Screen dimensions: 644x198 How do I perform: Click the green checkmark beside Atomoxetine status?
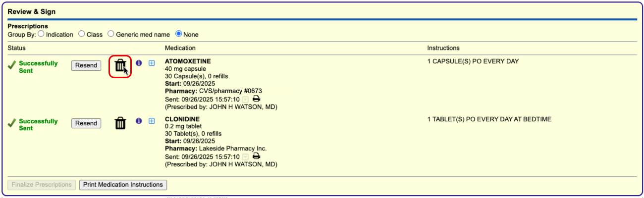coord(12,66)
